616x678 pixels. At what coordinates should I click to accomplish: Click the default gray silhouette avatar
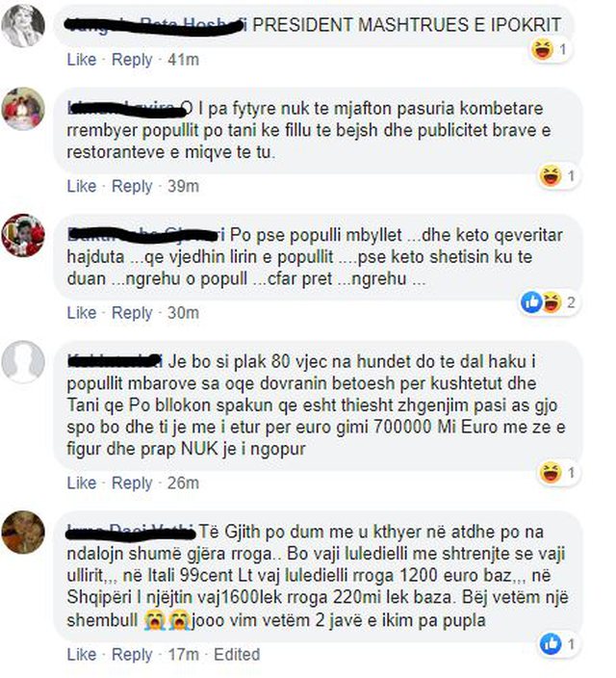[x=23, y=362]
